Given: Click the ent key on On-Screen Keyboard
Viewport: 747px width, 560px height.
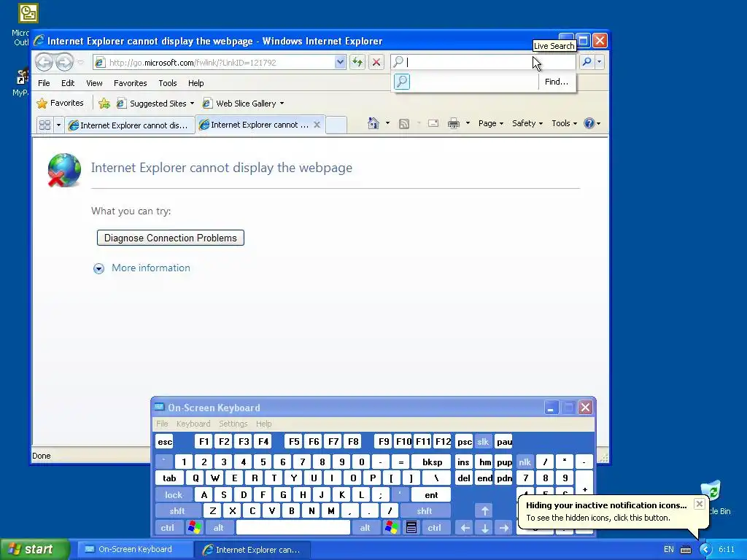Looking at the screenshot, I should tap(431, 495).
